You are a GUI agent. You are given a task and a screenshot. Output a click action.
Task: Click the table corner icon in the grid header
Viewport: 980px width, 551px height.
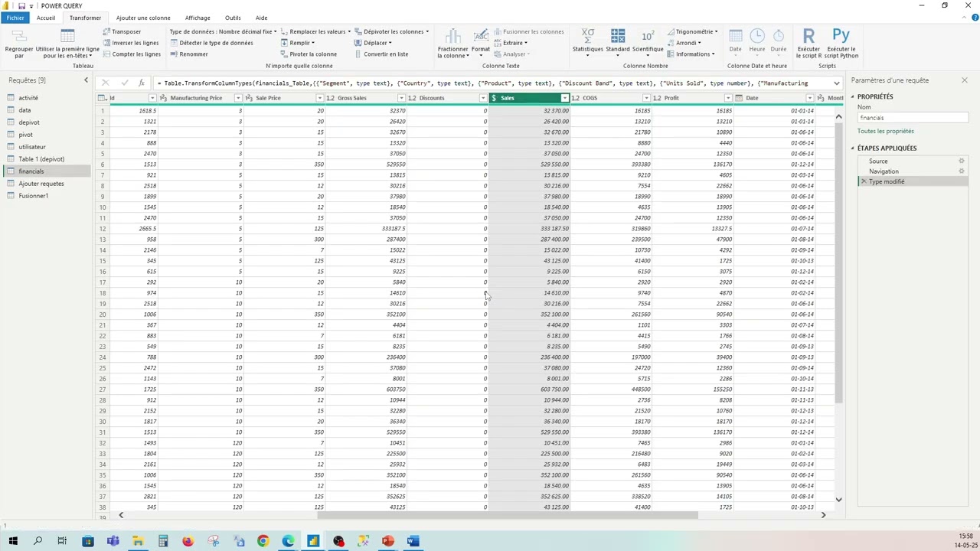tap(102, 98)
